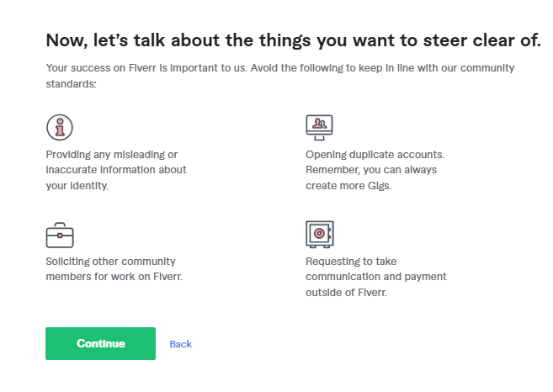The image size is (553, 392).
Task: Click the 'communication and payment' line
Action: pyautogui.click(x=375, y=277)
